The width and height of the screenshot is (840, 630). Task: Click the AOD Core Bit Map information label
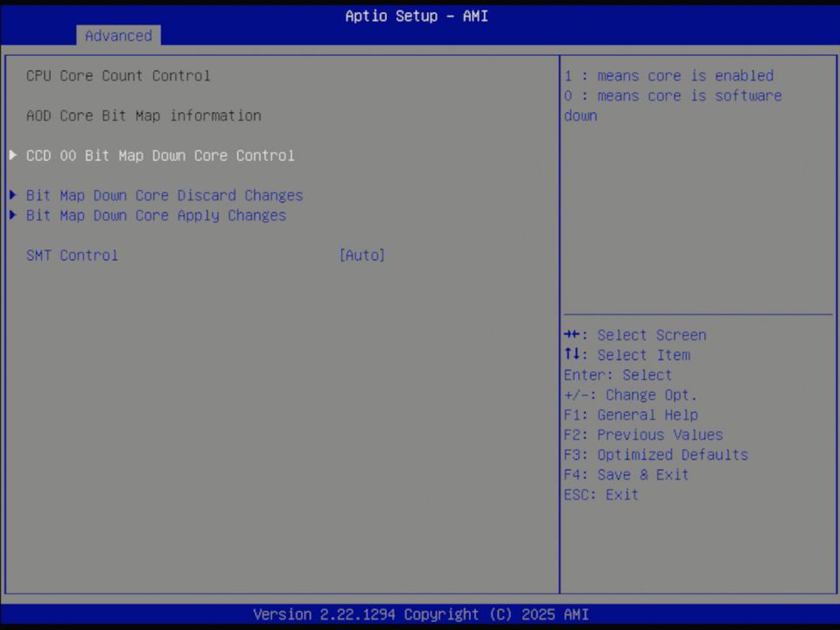(x=143, y=115)
